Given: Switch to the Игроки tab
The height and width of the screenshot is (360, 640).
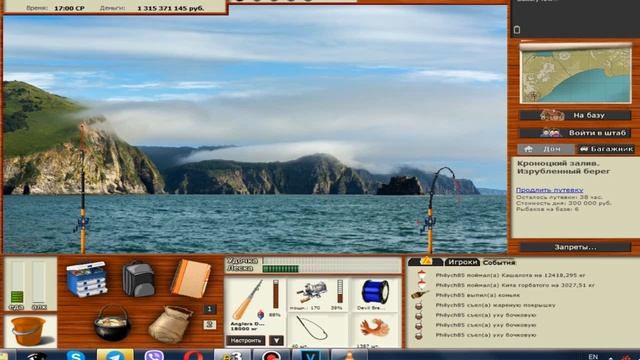Looking at the screenshot, I should tap(462, 262).
